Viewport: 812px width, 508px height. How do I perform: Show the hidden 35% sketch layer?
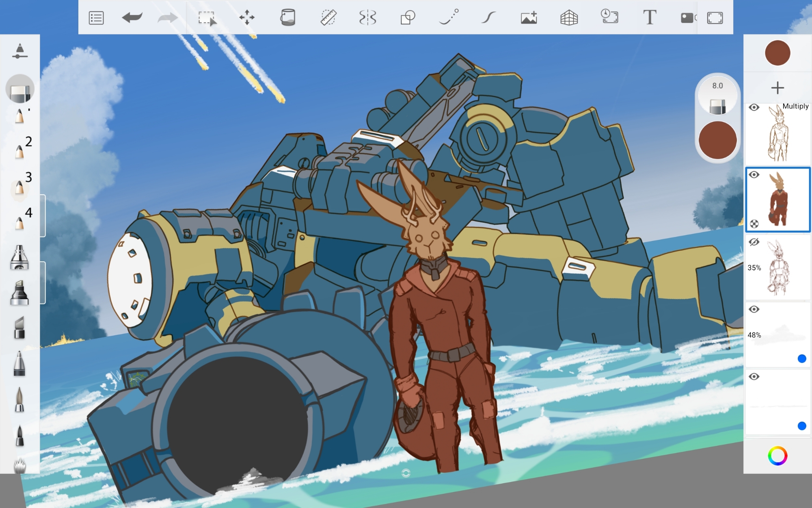click(754, 242)
